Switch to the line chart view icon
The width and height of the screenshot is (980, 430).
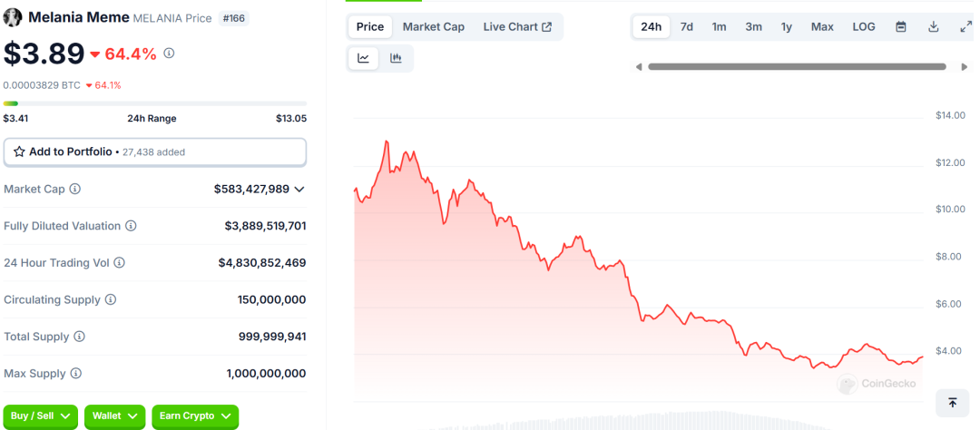tap(364, 58)
